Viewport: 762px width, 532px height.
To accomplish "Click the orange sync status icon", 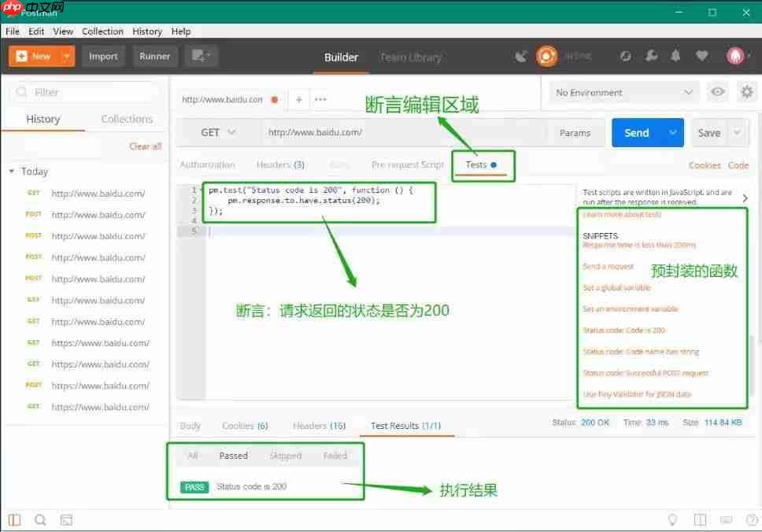I will pos(546,57).
